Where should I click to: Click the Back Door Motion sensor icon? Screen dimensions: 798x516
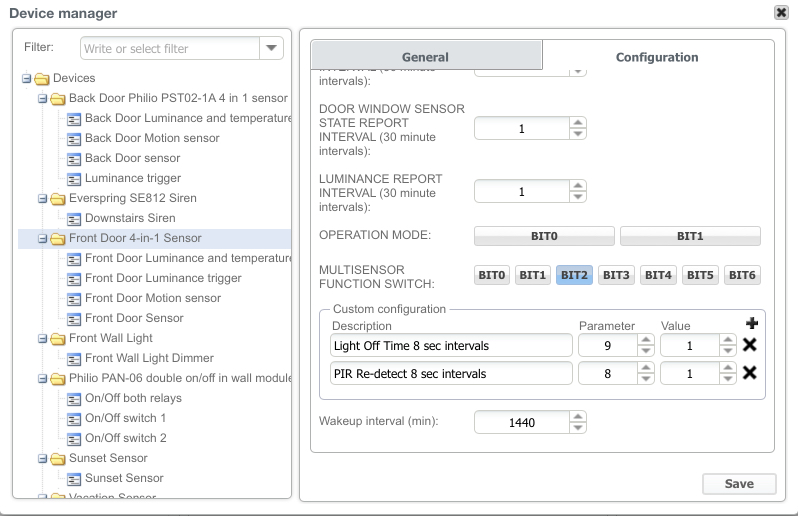click(74, 138)
